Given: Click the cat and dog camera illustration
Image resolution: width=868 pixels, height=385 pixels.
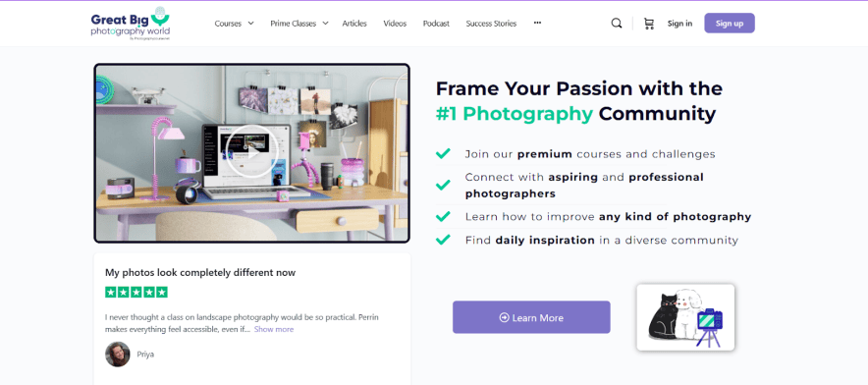Looking at the screenshot, I should [x=685, y=317].
